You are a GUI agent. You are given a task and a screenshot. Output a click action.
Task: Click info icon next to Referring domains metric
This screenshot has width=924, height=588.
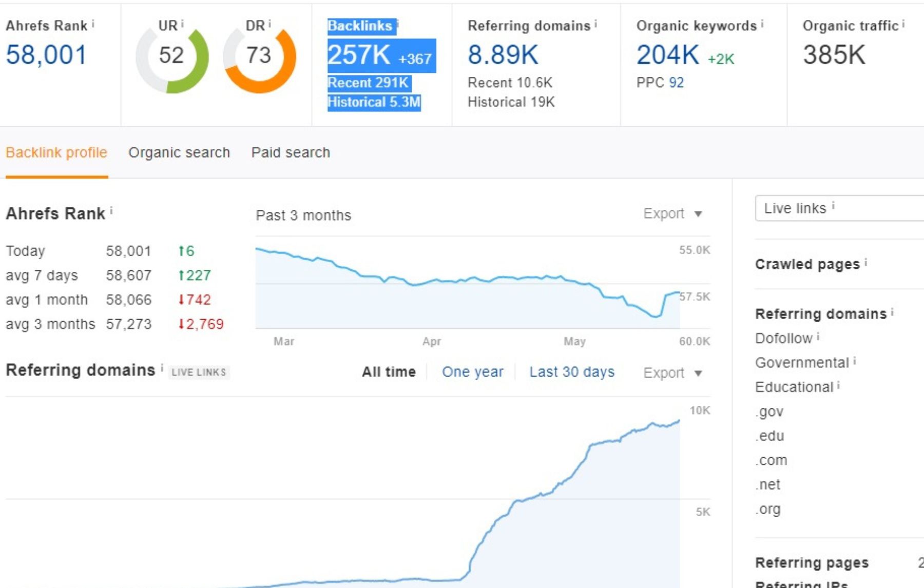pos(595,24)
